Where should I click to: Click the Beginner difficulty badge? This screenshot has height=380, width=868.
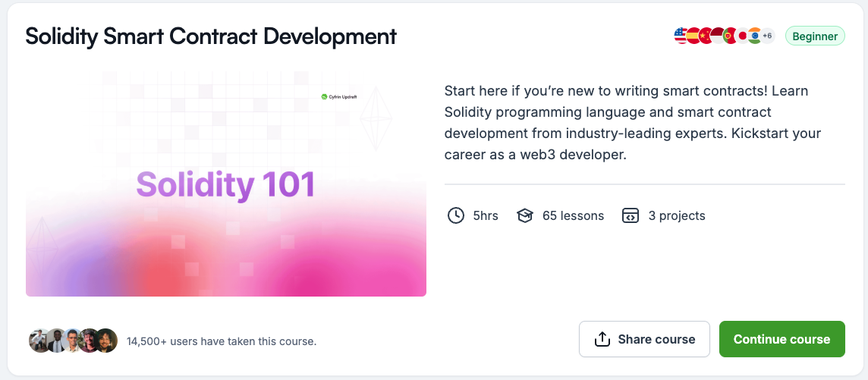[815, 36]
